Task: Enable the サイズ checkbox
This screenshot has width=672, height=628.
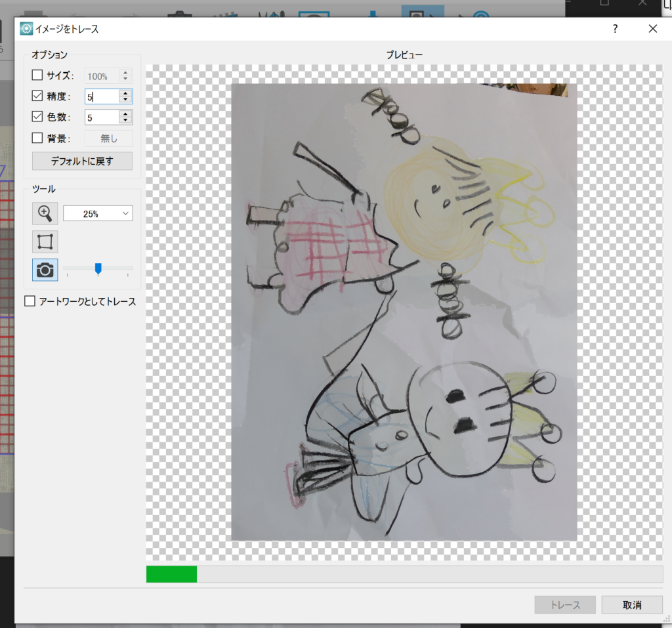Action: click(x=37, y=75)
